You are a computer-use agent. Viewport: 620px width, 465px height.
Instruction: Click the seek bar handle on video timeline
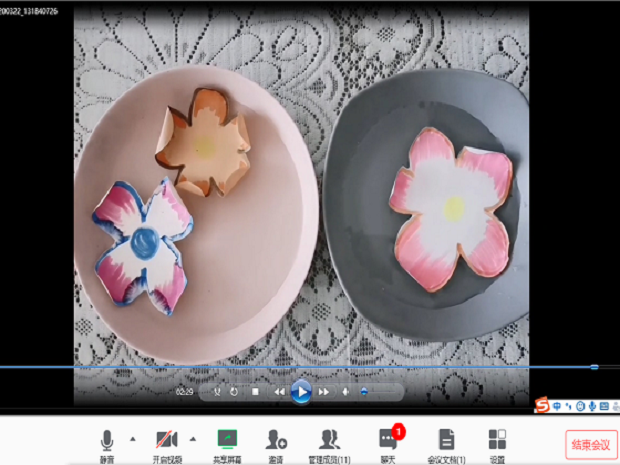[594, 367]
